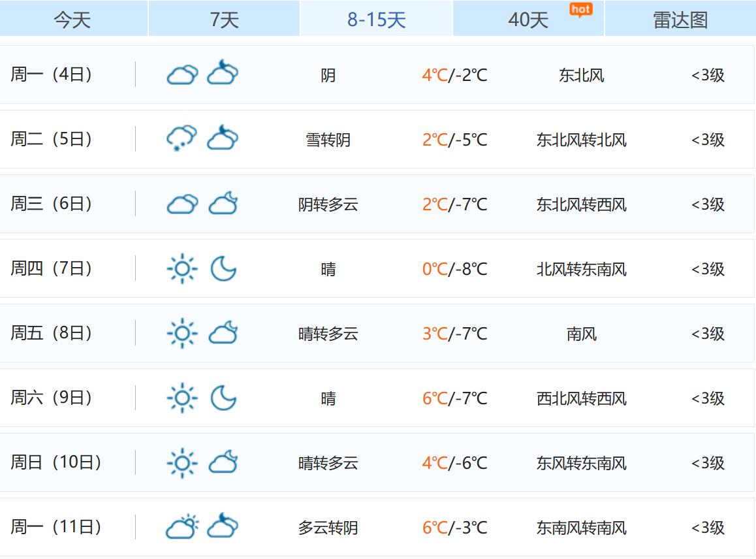The image size is (756, 559).
Task: Click the cloudy night icon for 周三 (6日)
Action: pos(223,203)
